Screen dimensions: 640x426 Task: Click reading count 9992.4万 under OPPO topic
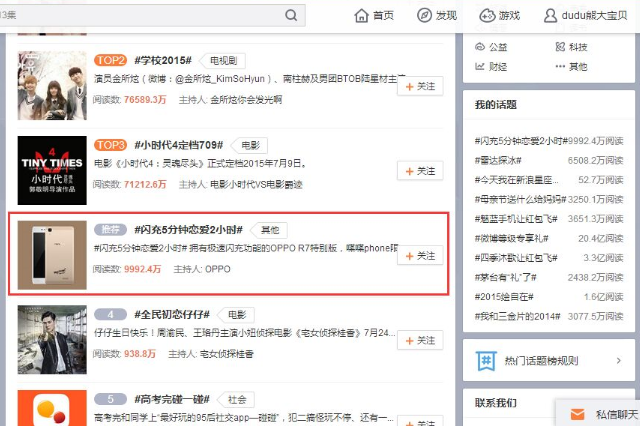pos(142,269)
